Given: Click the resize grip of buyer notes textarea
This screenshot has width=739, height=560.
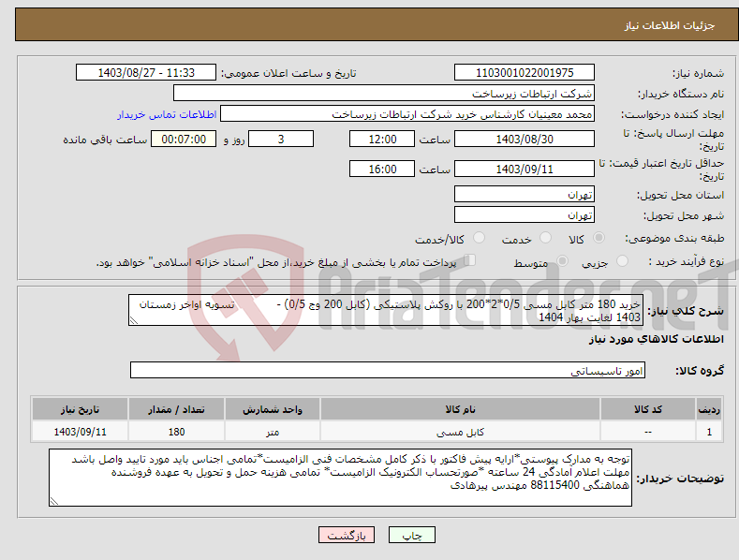Looking at the screenshot, I should (54, 501).
